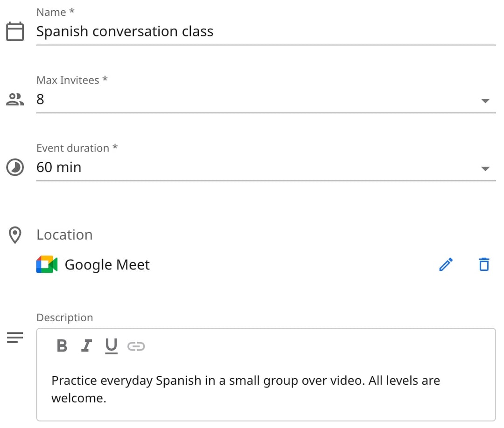Click the Name label
This screenshot has height=428, width=504.
55,12
